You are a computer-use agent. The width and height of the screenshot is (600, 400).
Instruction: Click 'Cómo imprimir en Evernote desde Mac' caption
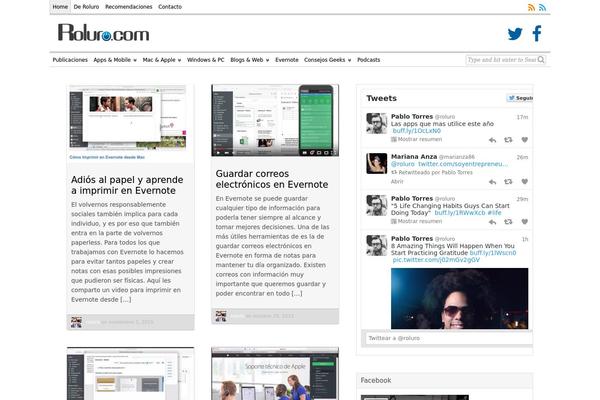(107, 157)
